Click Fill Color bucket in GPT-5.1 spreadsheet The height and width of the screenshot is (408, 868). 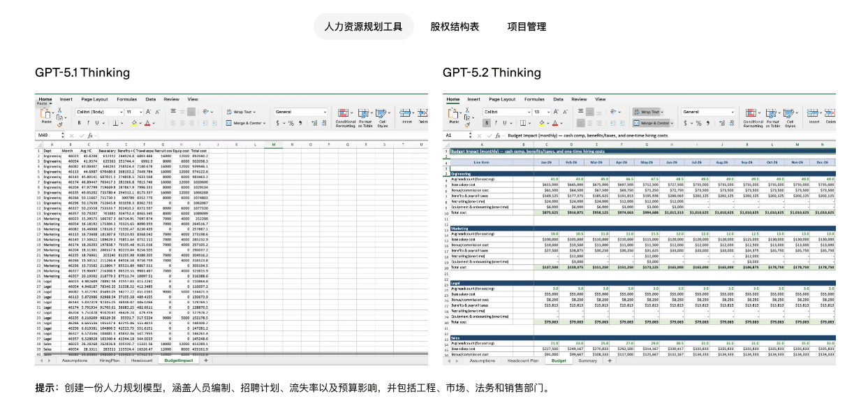pyautogui.click(x=134, y=123)
